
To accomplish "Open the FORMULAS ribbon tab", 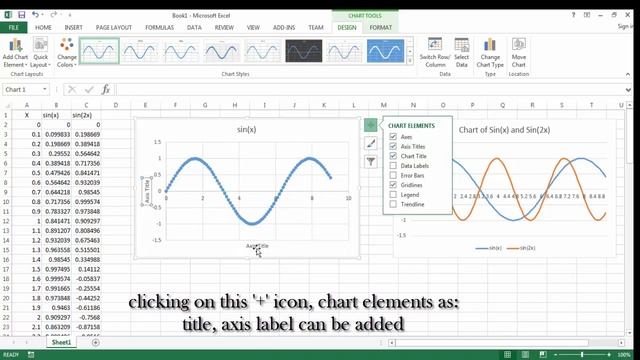I will (160, 27).
